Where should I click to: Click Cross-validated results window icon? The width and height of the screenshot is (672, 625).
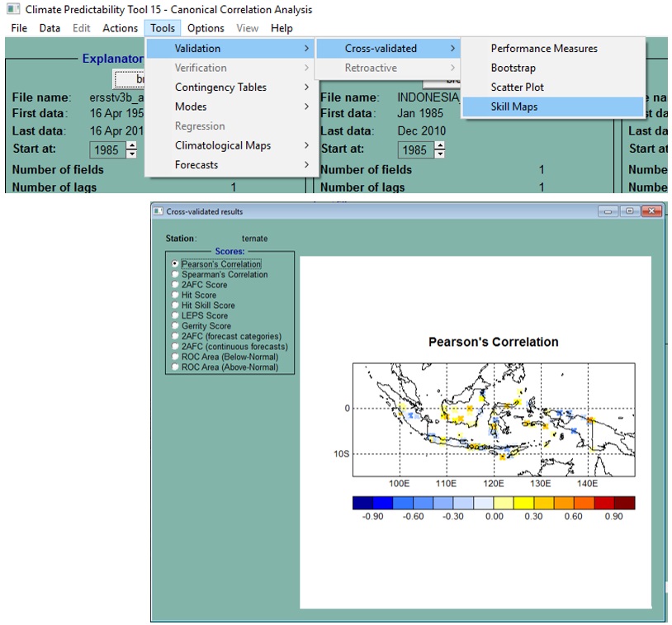click(x=159, y=211)
